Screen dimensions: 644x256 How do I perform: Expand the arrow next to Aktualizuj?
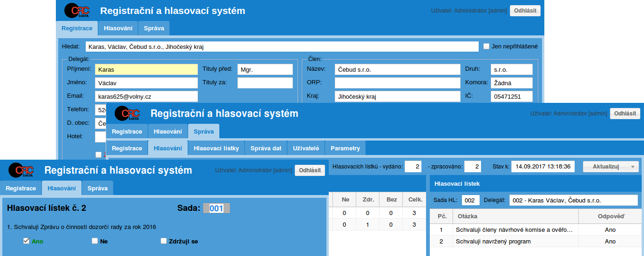click(x=632, y=167)
